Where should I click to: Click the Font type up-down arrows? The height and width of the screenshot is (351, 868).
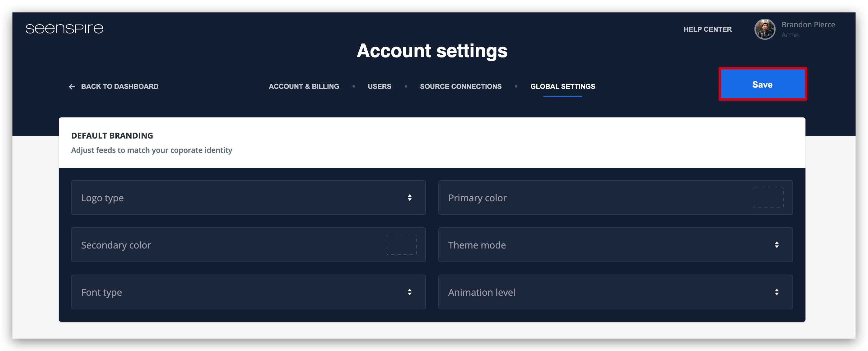click(x=409, y=292)
